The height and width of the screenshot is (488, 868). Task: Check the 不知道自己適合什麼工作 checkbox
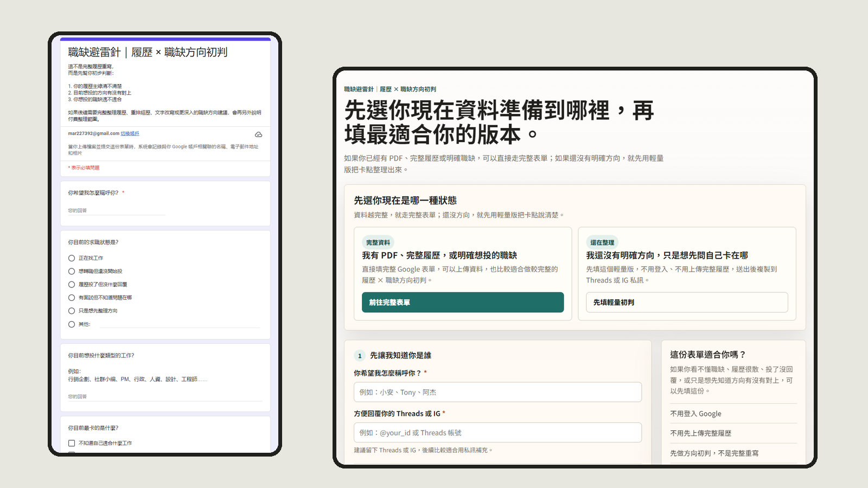point(72,443)
